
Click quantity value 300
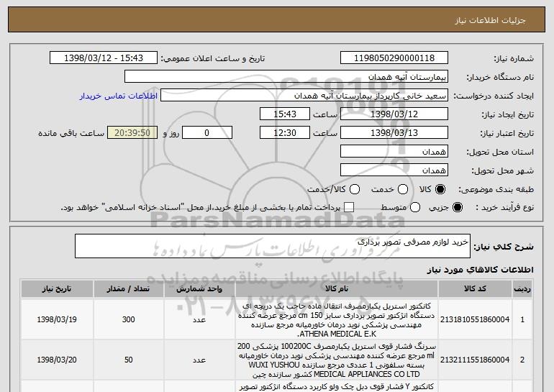pyautogui.click(x=129, y=319)
